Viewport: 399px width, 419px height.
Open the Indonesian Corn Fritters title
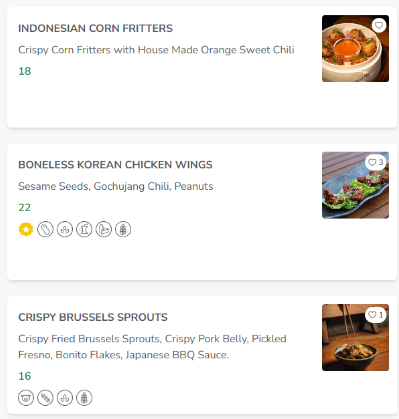coord(95,28)
